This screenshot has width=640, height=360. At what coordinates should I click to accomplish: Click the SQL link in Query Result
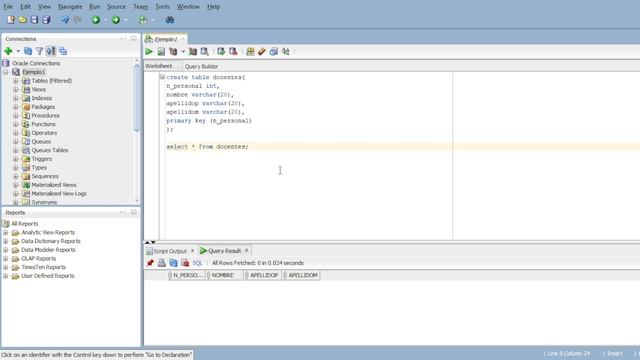coord(198,263)
